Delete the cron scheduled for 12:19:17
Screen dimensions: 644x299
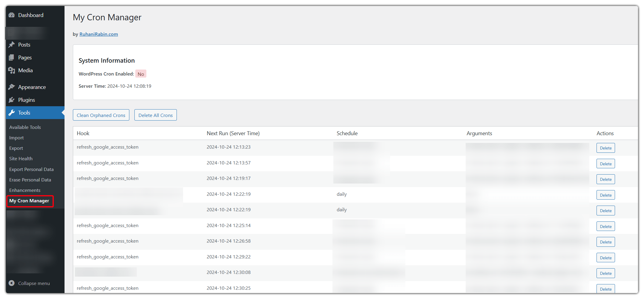point(605,179)
